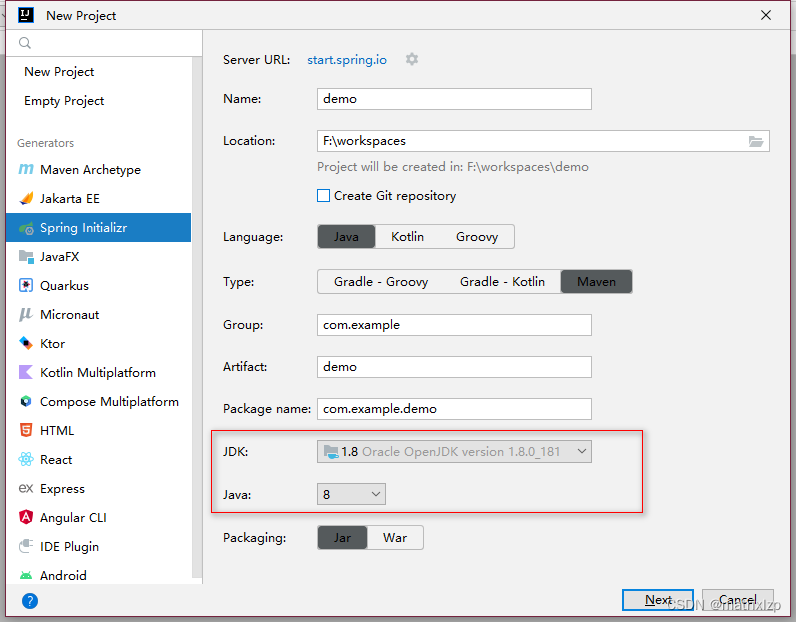
Task: Click the Cancel button
Action: [x=738, y=600]
